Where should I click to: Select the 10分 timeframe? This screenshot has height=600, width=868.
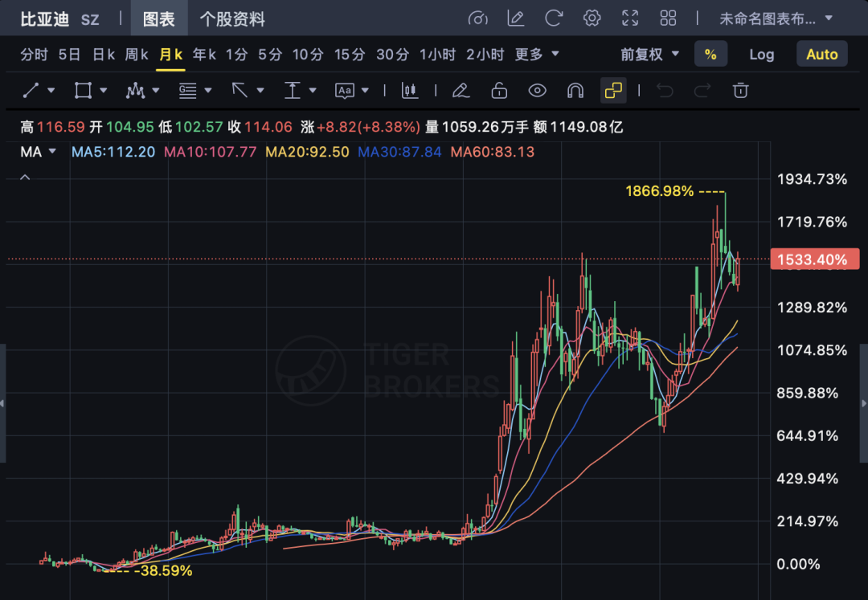click(308, 54)
